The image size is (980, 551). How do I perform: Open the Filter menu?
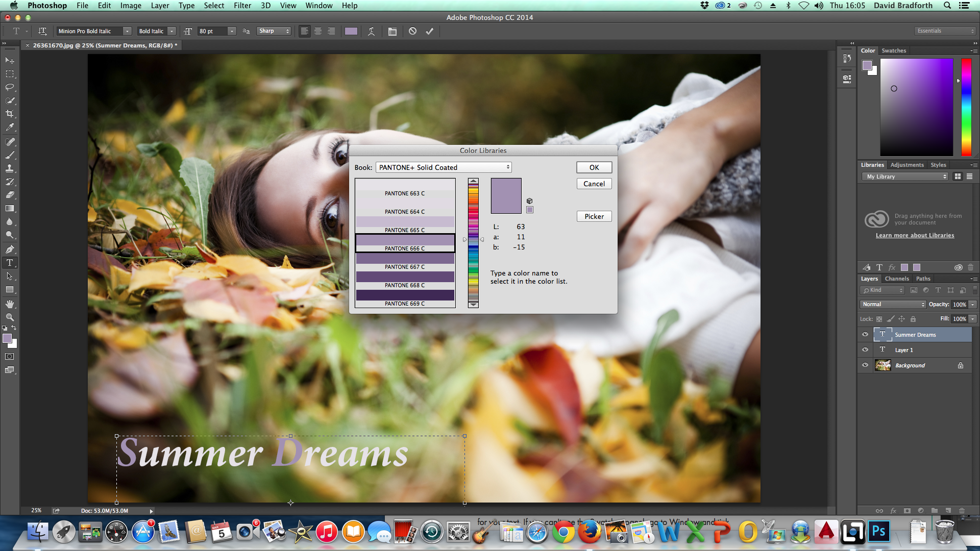(x=242, y=6)
